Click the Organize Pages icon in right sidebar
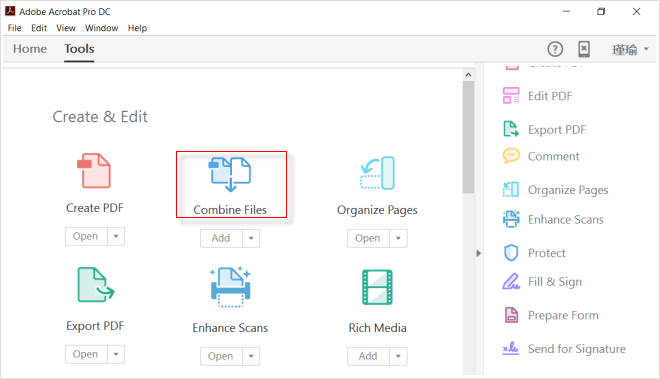The width and height of the screenshot is (660, 379). 511,190
